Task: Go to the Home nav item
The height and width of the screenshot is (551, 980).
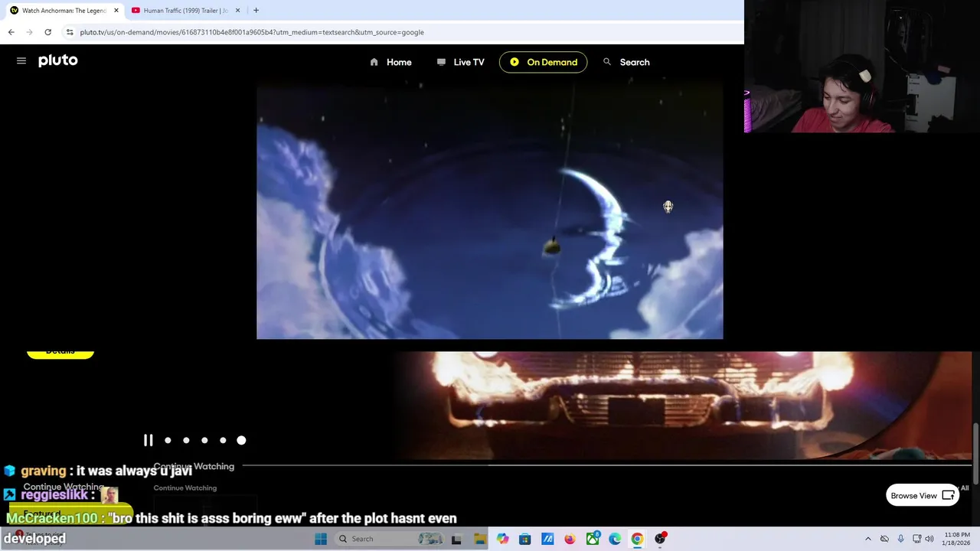Action: click(390, 62)
